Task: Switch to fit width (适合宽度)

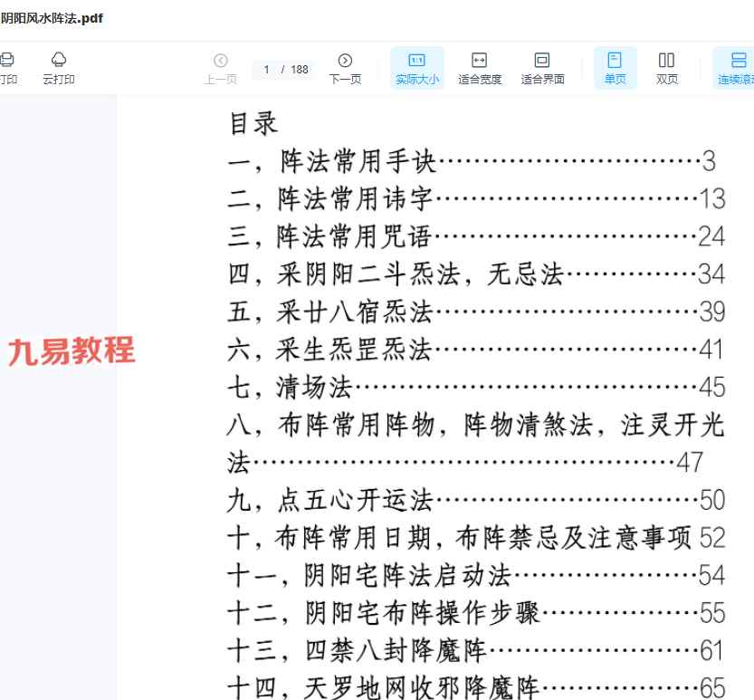Action: coord(480,68)
